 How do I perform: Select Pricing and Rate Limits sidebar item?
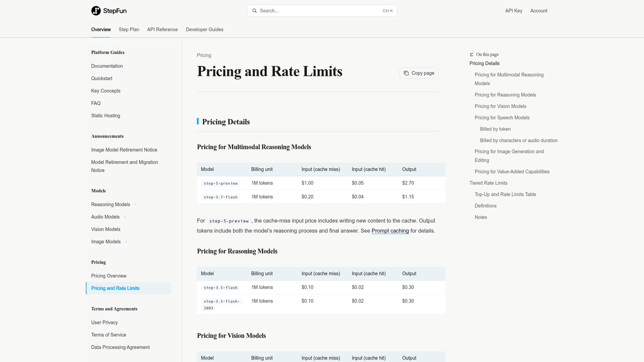tap(129, 288)
